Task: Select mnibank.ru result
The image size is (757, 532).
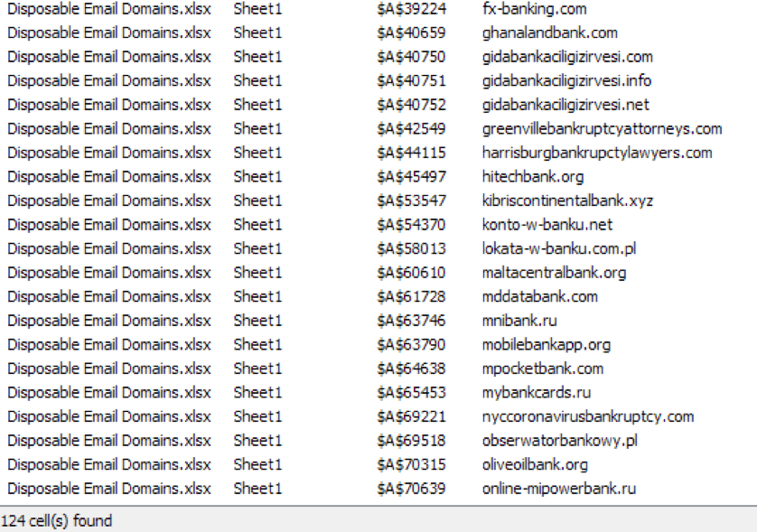Action: point(378,321)
